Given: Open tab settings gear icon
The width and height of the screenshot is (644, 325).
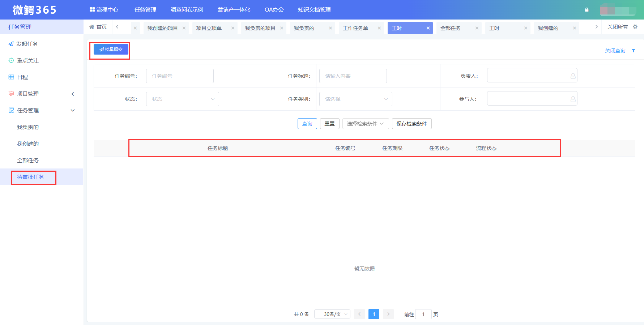Looking at the screenshot, I should click(635, 27).
